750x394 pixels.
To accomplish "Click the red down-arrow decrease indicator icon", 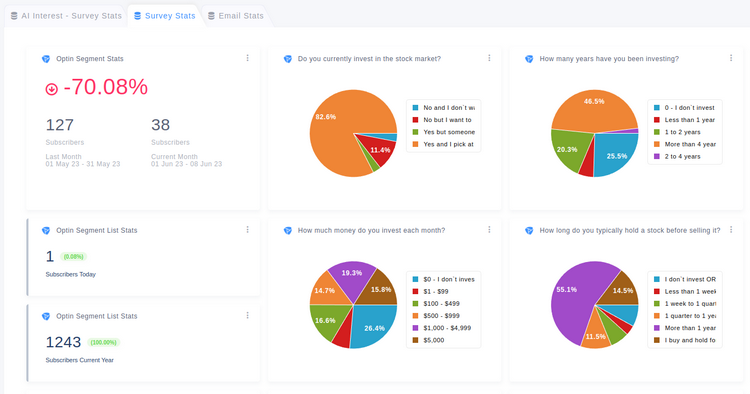I will coord(52,89).
